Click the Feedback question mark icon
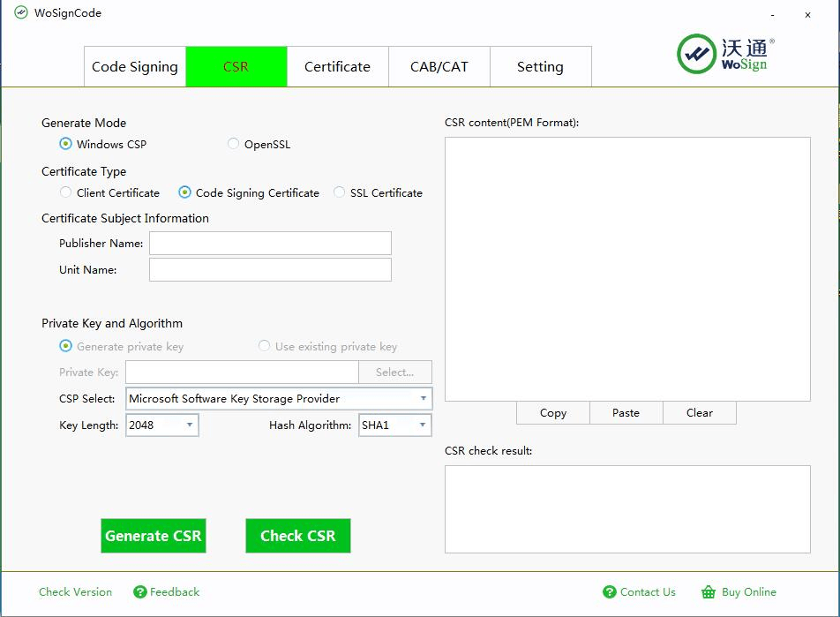 click(140, 592)
